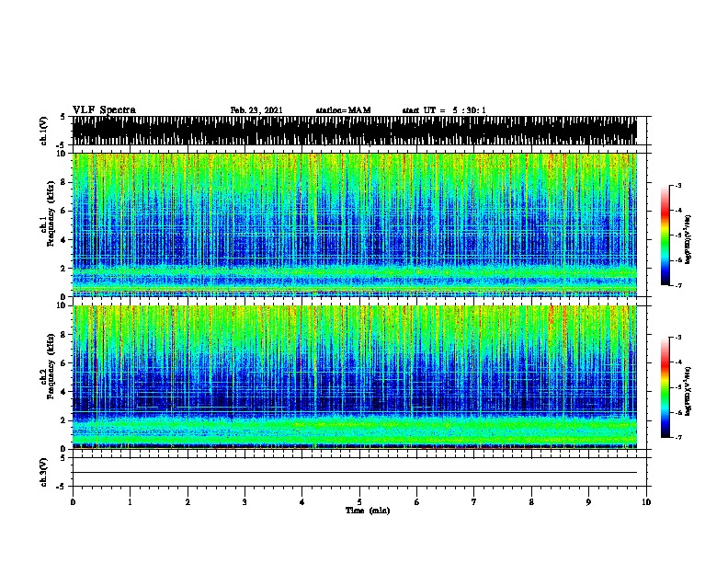Click the 'ch.3(V)' axis label

[x=43, y=472]
